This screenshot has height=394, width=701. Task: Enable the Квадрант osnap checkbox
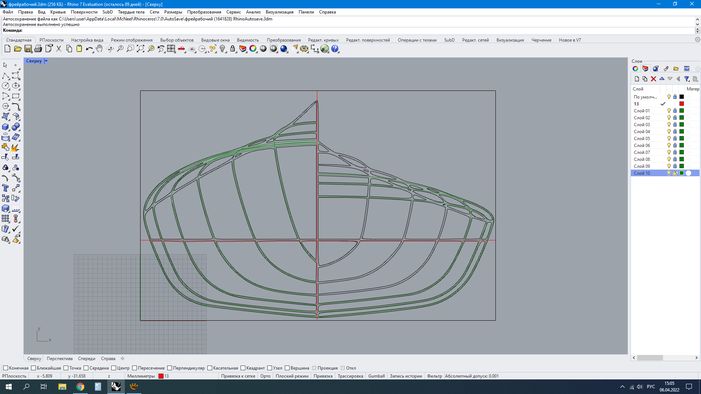point(243,368)
